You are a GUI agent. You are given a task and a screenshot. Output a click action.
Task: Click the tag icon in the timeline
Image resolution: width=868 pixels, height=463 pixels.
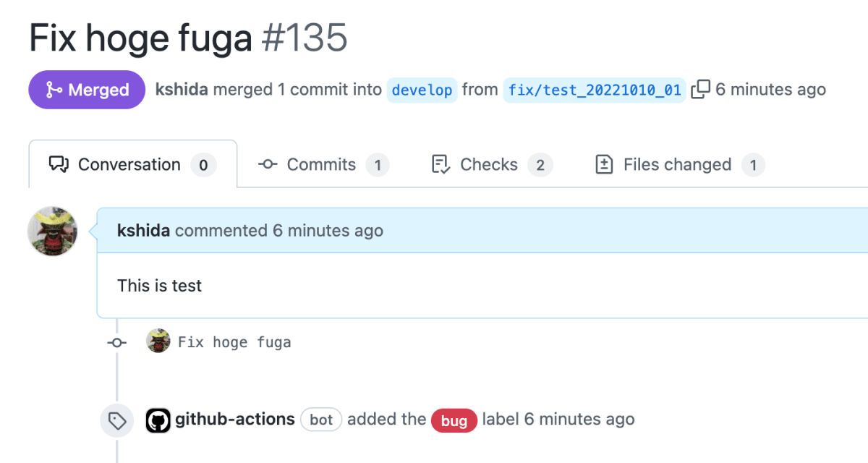coord(116,420)
